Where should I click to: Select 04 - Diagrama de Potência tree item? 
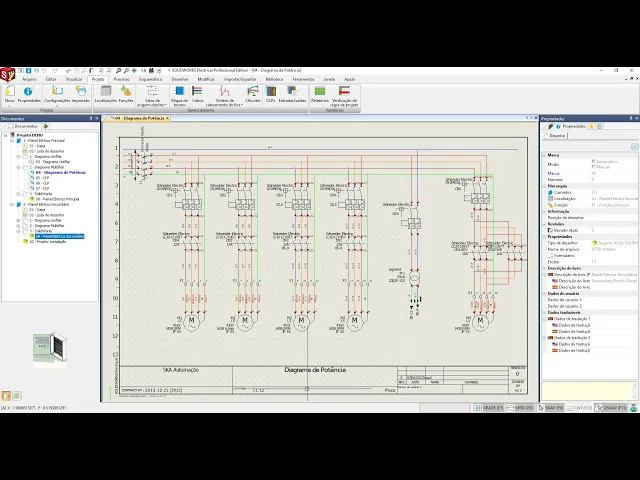click(60, 173)
